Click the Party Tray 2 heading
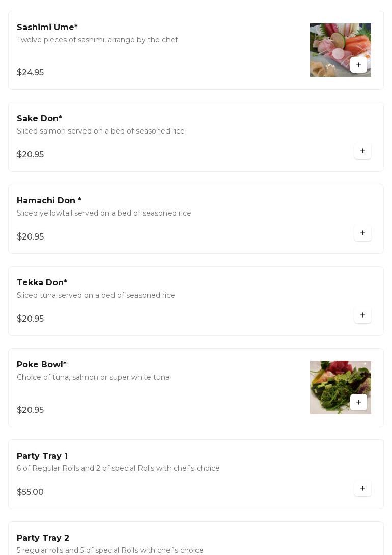392x555 pixels. [x=43, y=538]
